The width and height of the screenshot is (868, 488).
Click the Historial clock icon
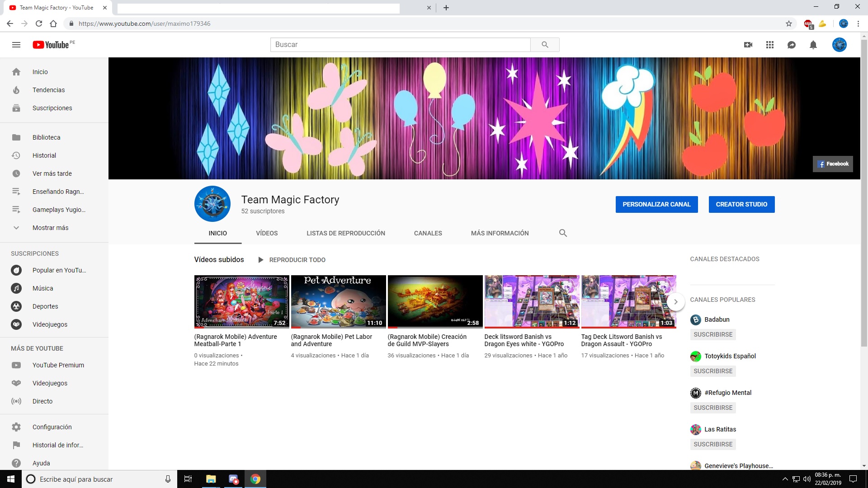pyautogui.click(x=16, y=155)
